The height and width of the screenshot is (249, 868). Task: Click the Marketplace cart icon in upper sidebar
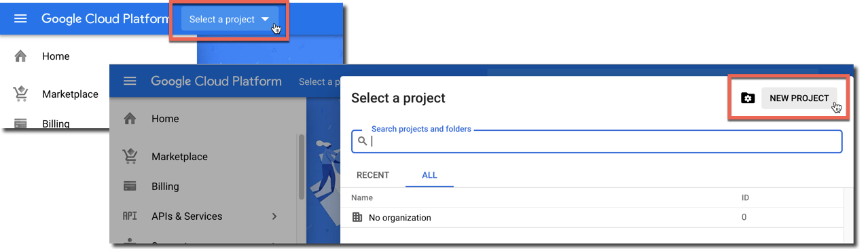(20, 94)
